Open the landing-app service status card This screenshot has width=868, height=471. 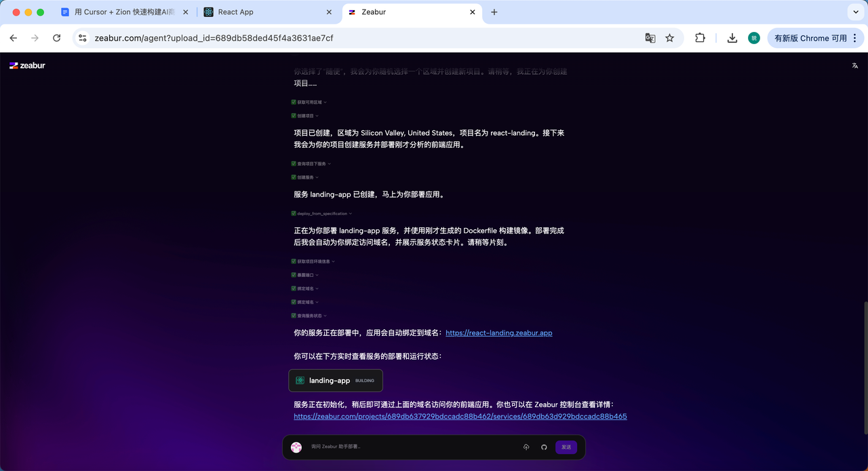[x=336, y=381]
